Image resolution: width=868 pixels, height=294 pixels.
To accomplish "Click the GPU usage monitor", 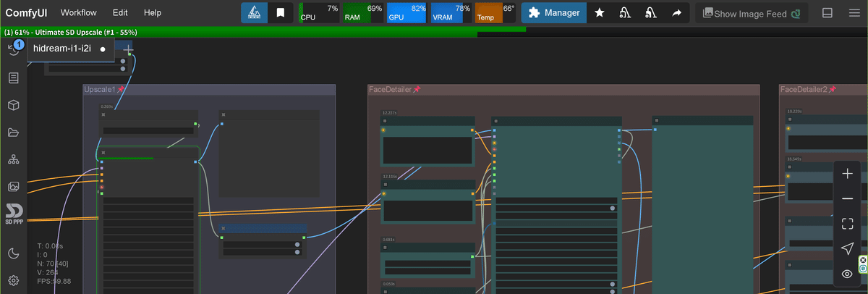I will (x=407, y=13).
